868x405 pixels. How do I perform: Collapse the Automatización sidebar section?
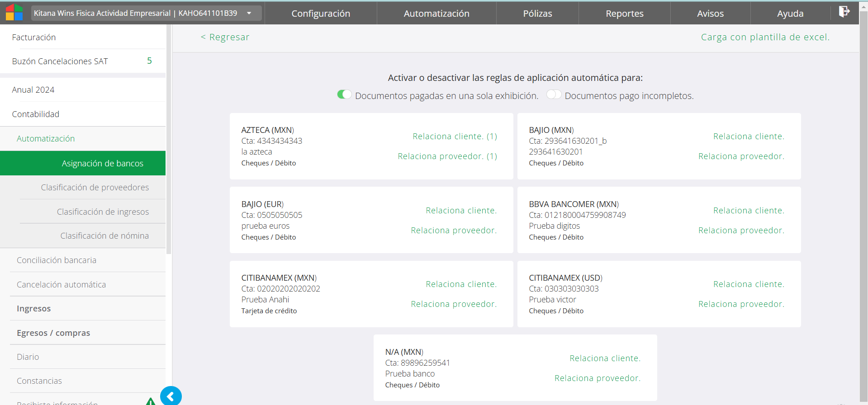tap(46, 139)
